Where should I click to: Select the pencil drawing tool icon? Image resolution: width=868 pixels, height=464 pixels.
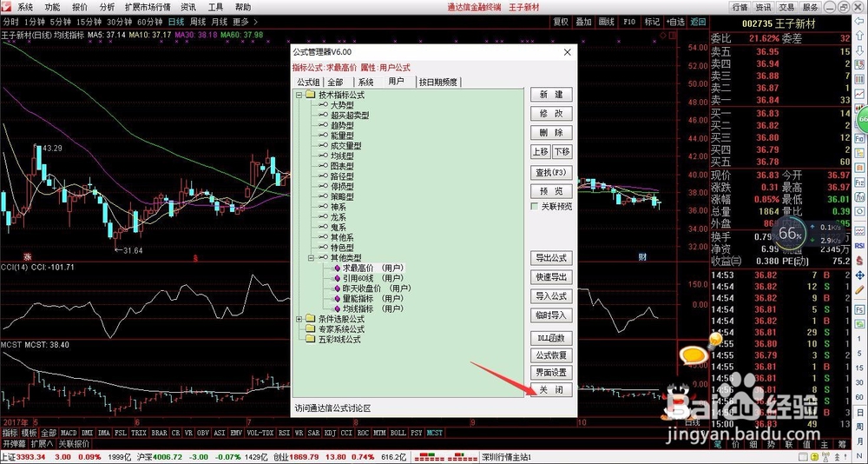859,288
